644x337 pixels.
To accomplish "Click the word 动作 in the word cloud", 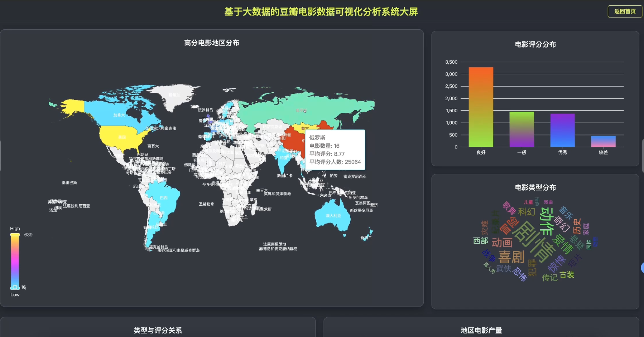I will (x=547, y=221).
